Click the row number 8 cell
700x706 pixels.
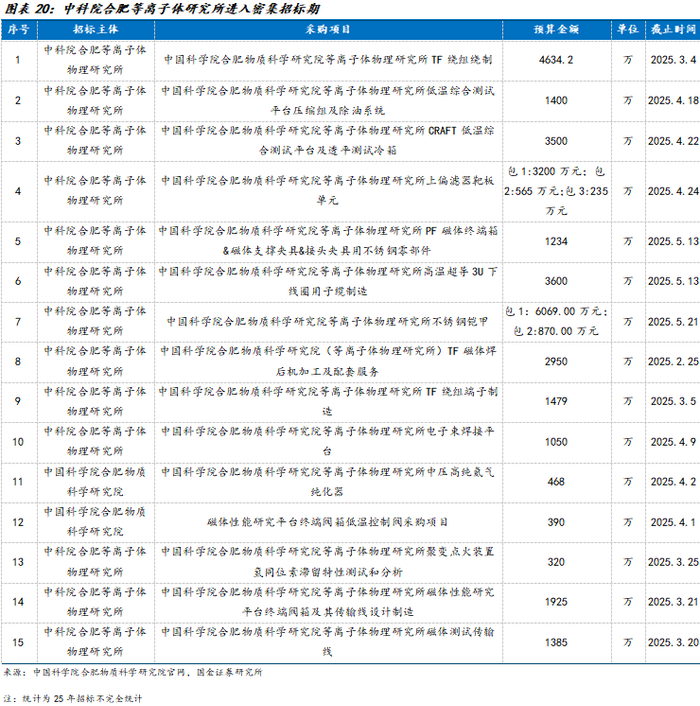tap(18, 362)
